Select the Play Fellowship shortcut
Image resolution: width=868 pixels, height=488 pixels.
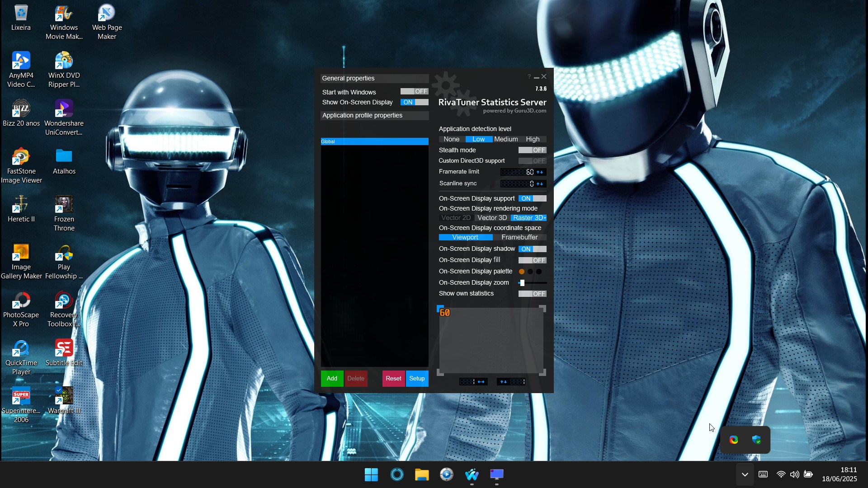[64, 262]
